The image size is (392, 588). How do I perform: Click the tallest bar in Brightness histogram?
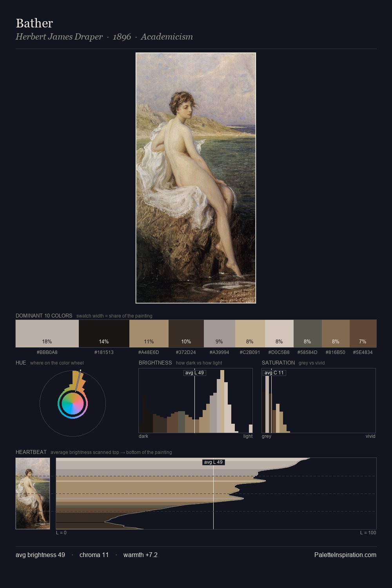(x=222, y=402)
